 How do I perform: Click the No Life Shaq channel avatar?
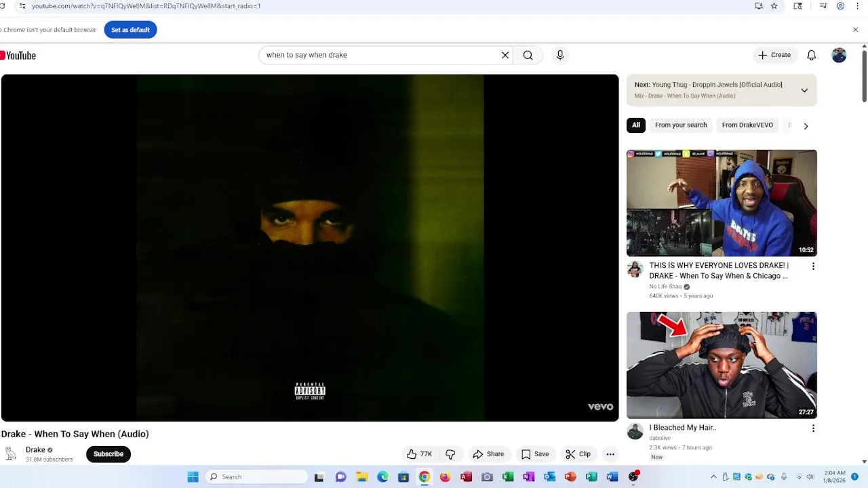635,270
